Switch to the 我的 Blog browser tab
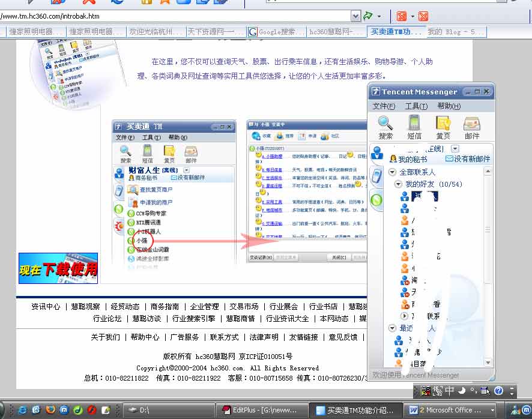532x419 pixels. (x=456, y=32)
